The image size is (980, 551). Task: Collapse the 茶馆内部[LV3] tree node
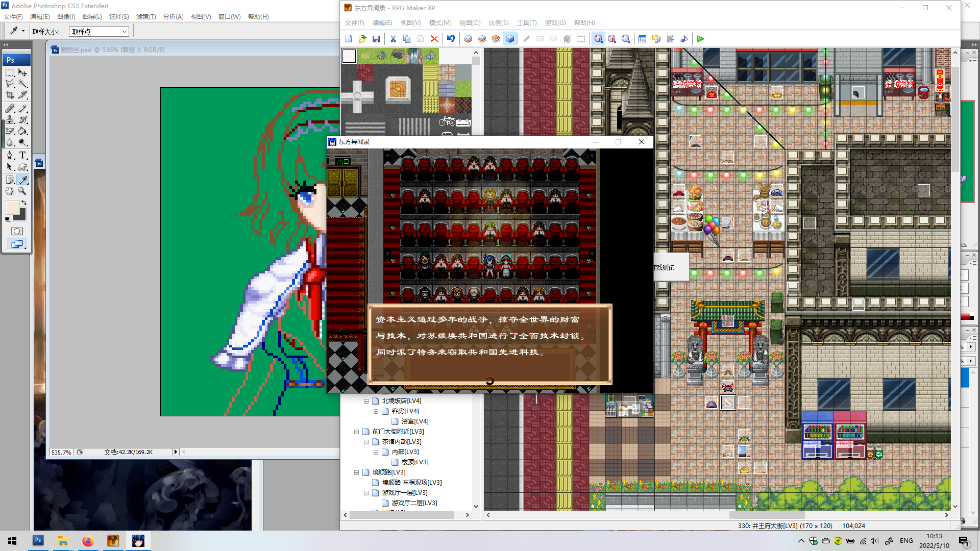click(366, 442)
